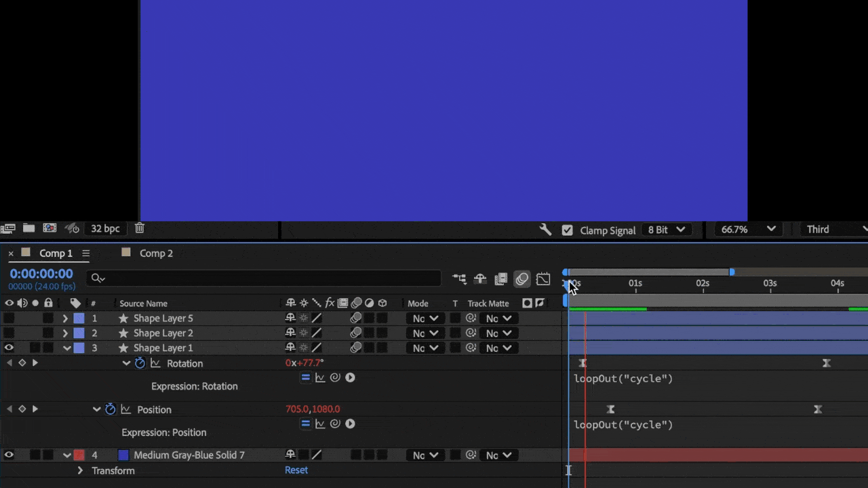Click the Source Name column header
The width and height of the screenshot is (868, 488).
coord(143,304)
